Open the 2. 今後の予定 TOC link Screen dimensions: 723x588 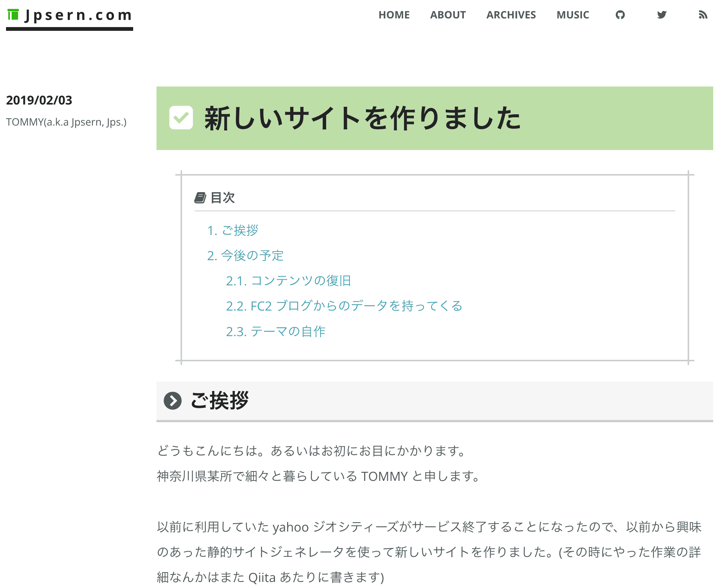point(252,255)
